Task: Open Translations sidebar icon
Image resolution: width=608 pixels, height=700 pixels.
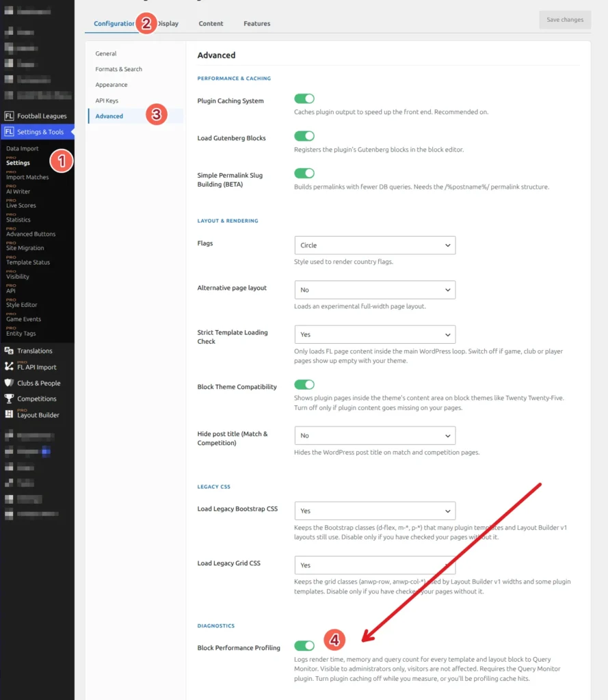Action: coord(9,351)
